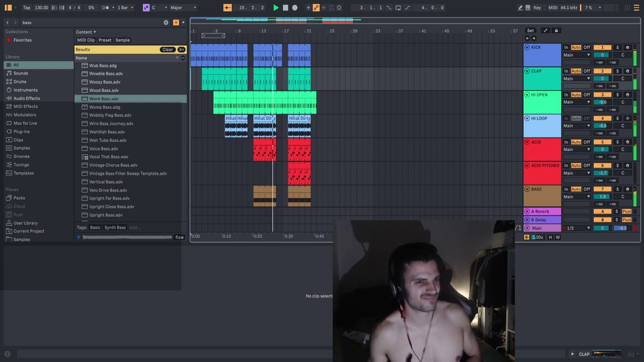
Task: Click the MIDI Arrangement Overdub plus icon
Action: click(308, 8)
